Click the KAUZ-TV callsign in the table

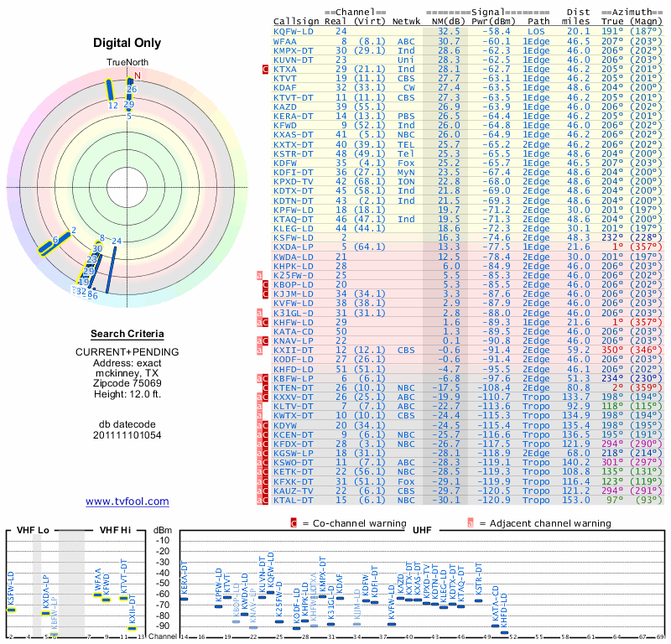[x=293, y=491]
